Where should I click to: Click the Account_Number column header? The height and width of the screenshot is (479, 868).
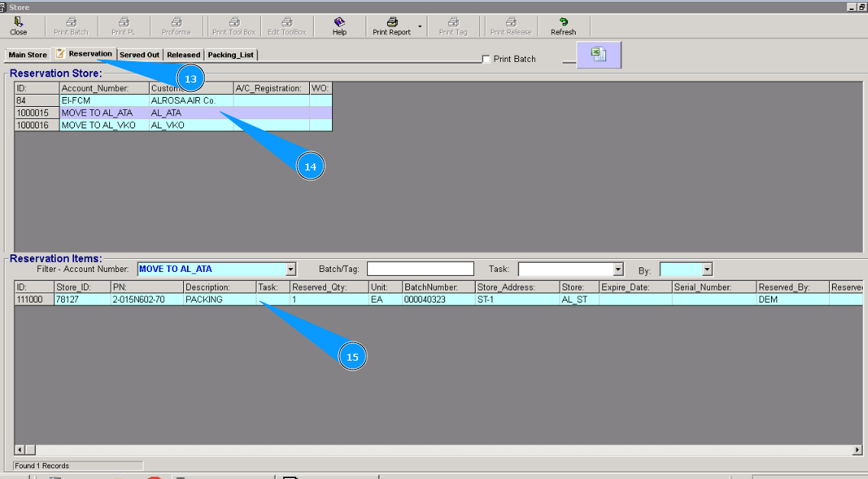click(x=104, y=88)
